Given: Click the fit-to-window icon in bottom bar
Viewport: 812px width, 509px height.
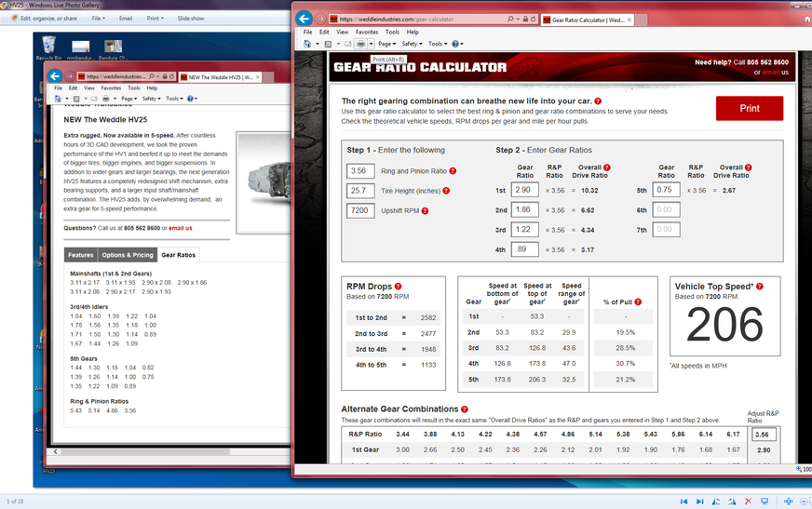Looking at the screenshot, I should click(x=788, y=502).
